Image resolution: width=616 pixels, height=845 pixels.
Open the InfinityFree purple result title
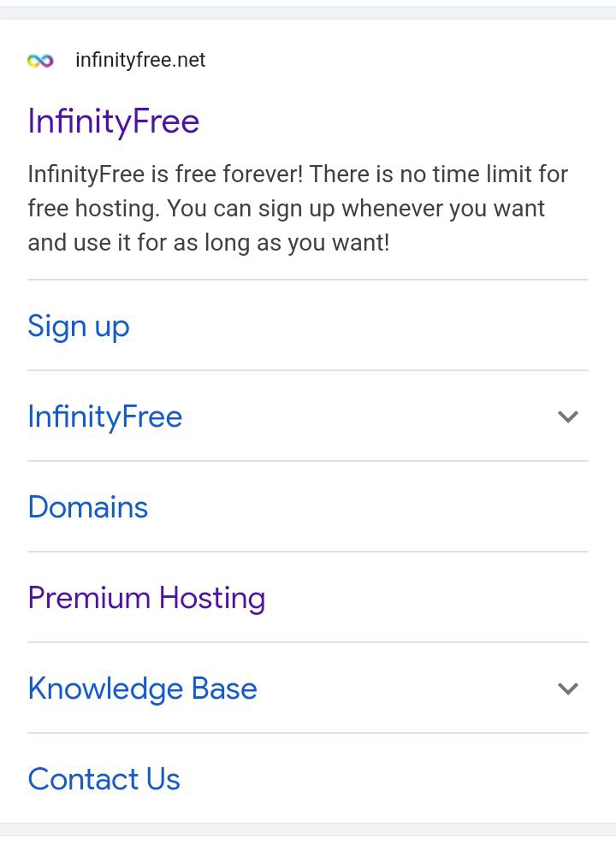point(113,121)
